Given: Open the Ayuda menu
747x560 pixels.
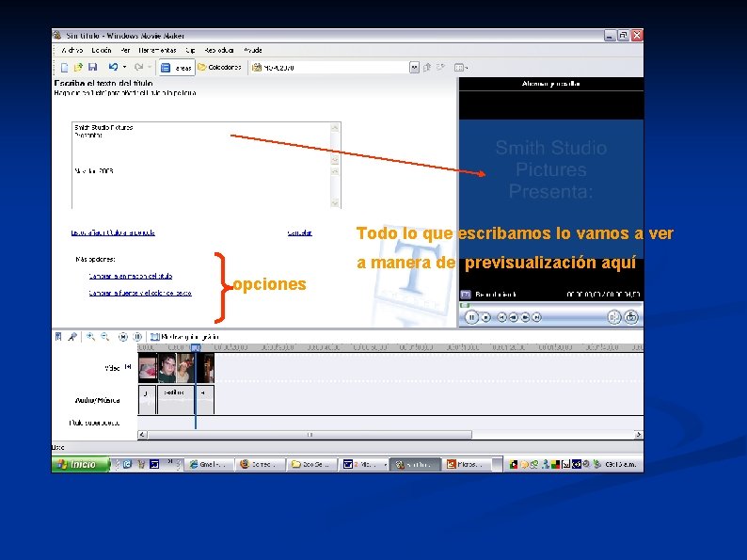Looking at the screenshot, I should pyautogui.click(x=253, y=50).
